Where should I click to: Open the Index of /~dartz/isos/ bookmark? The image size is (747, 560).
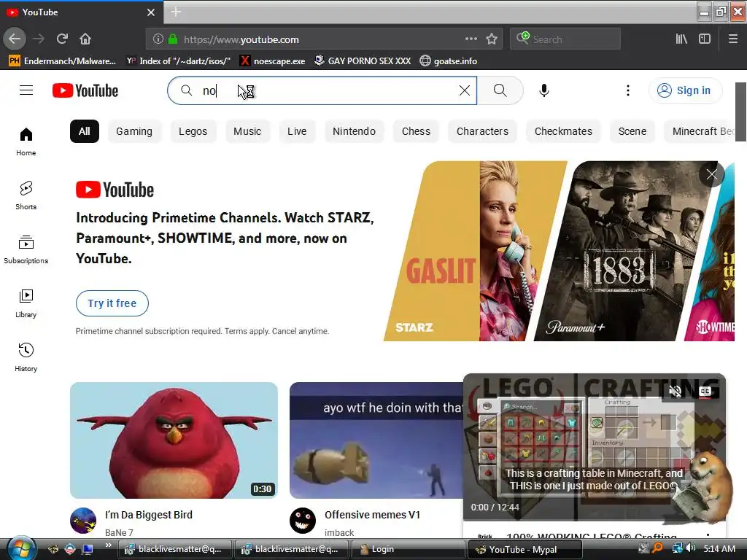coord(179,61)
